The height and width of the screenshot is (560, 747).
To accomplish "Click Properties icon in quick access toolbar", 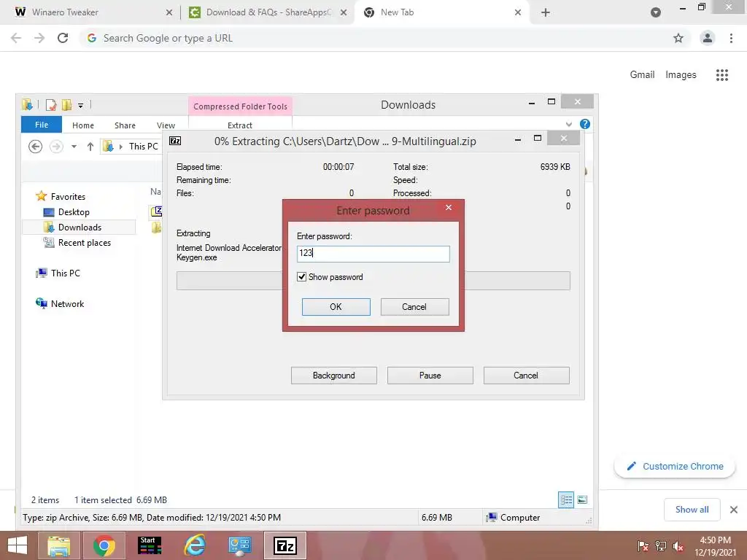I will coord(51,105).
